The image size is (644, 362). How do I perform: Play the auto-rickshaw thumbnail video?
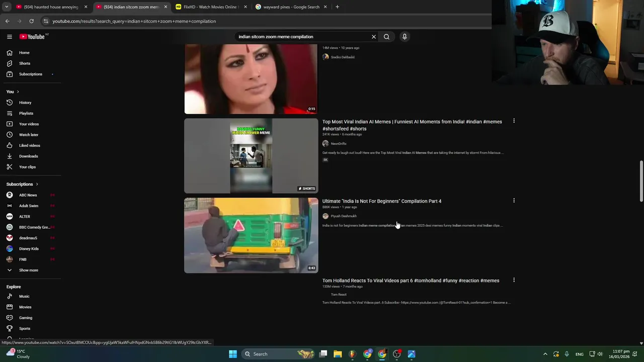coord(251,235)
